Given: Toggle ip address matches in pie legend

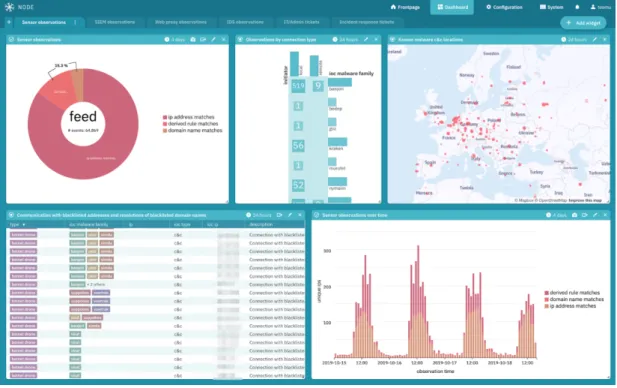Looking at the screenshot, I should coord(188,117).
